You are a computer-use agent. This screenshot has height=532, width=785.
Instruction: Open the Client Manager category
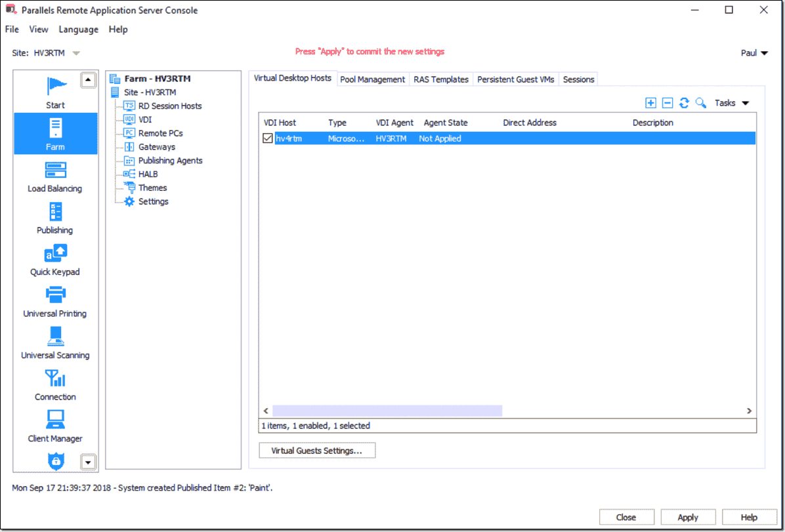[55, 426]
